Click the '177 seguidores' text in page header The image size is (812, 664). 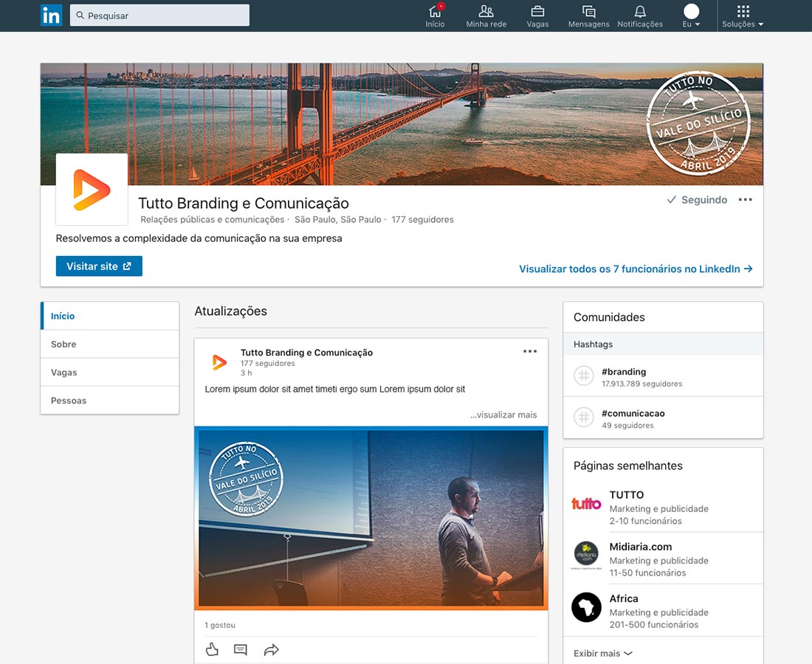422,219
